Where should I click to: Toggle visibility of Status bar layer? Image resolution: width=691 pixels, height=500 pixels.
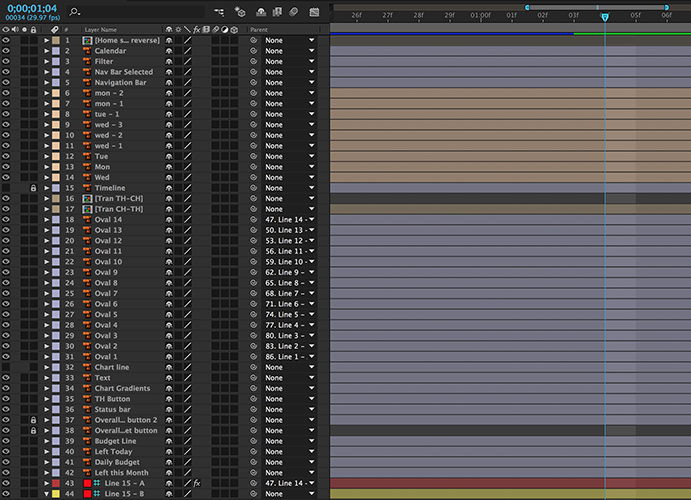tap(6, 409)
